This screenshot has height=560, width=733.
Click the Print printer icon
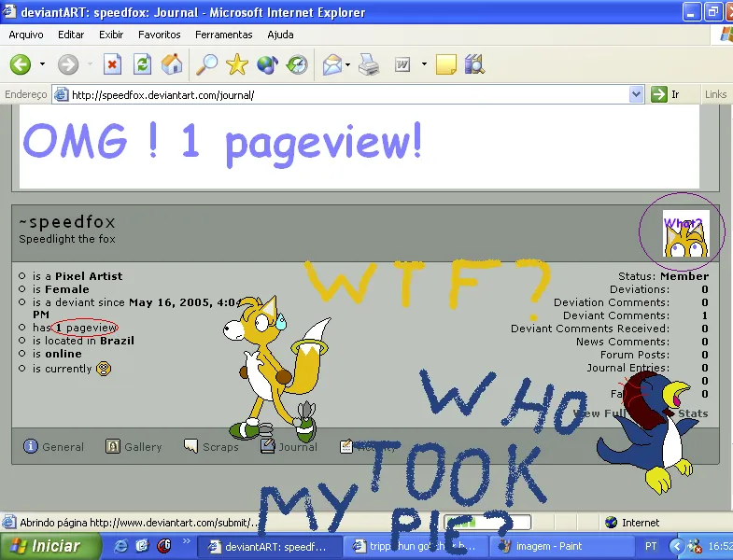point(369,64)
